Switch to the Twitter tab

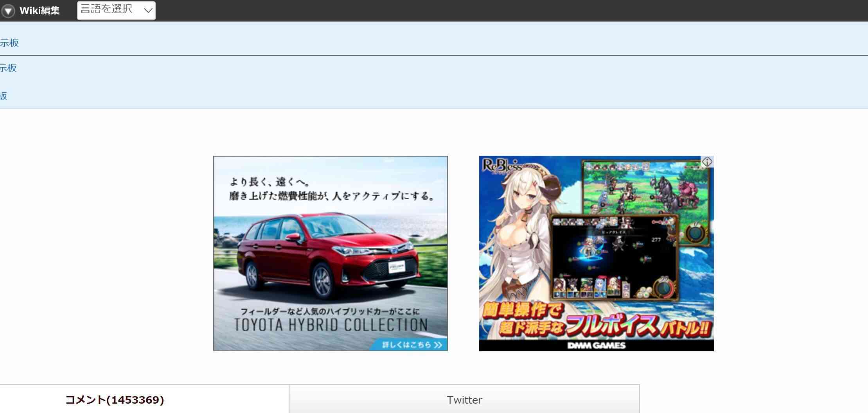point(465,400)
